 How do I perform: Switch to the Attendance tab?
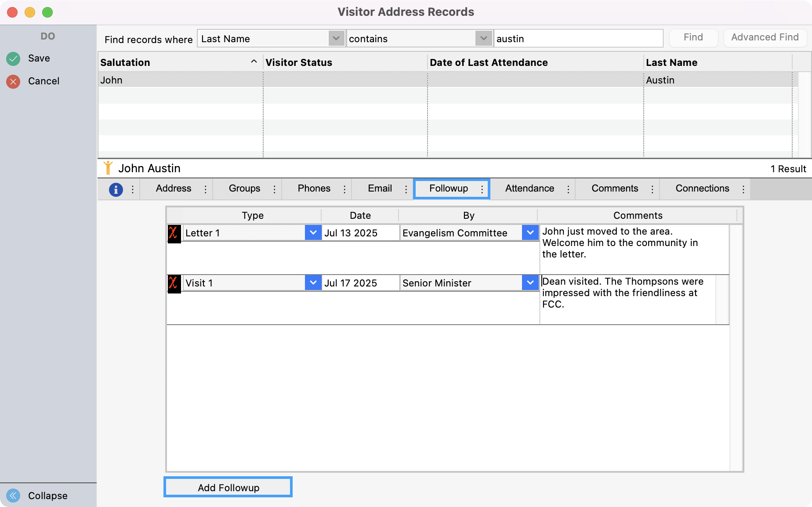pos(529,189)
